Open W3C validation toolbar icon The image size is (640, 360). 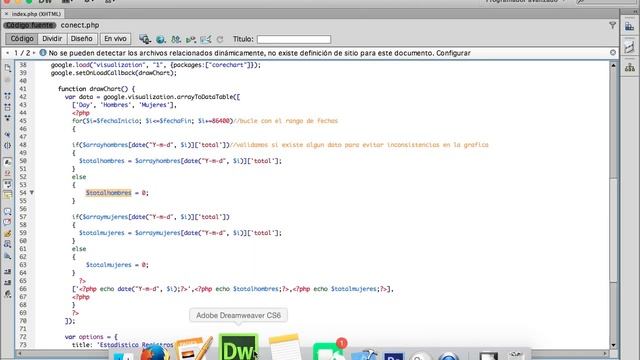pos(191,39)
